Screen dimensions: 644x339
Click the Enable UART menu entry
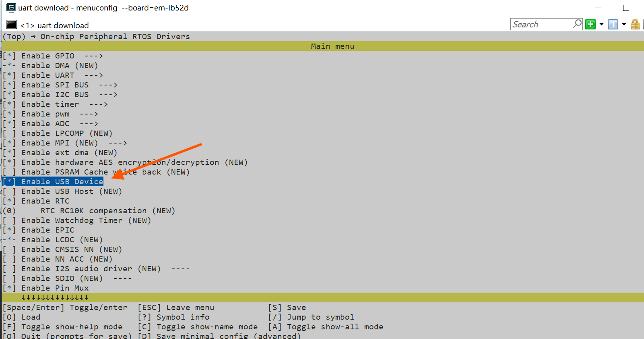(x=47, y=75)
